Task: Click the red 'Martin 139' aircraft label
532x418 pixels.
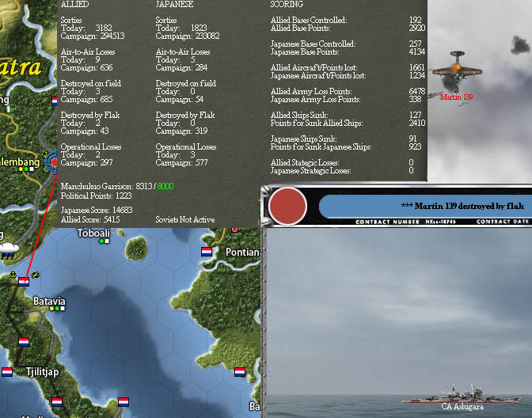Action: point(456,97)
